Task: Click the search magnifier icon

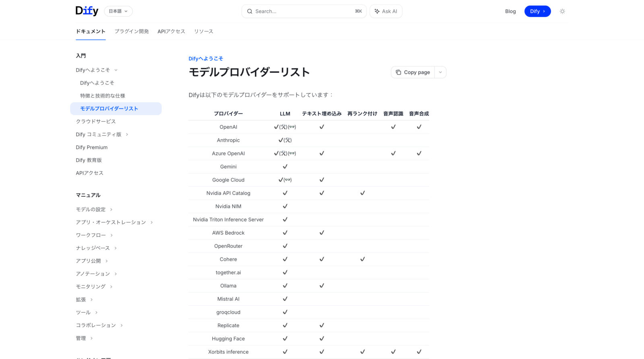Action: [x=250, y=11]
